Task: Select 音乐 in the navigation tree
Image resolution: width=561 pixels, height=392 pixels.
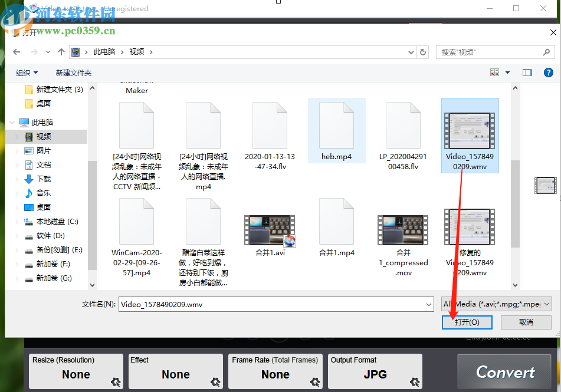Action: point(38,193)
